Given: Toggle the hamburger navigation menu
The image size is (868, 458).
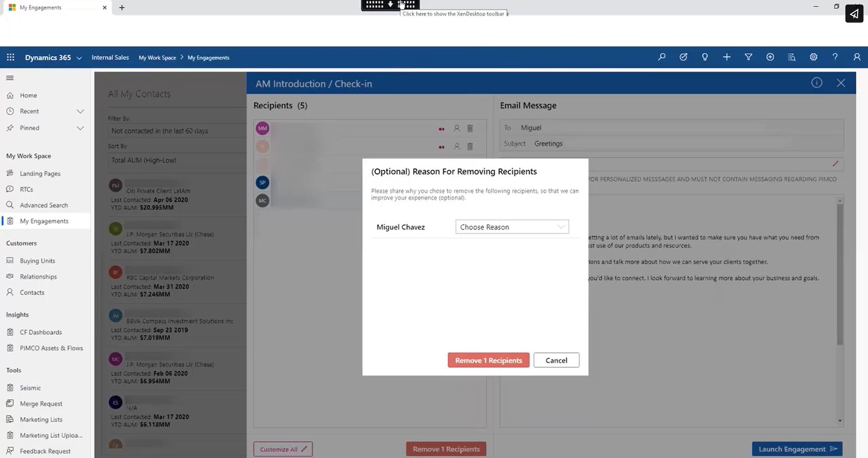Looking at the screenshot, I should point(10,78).
